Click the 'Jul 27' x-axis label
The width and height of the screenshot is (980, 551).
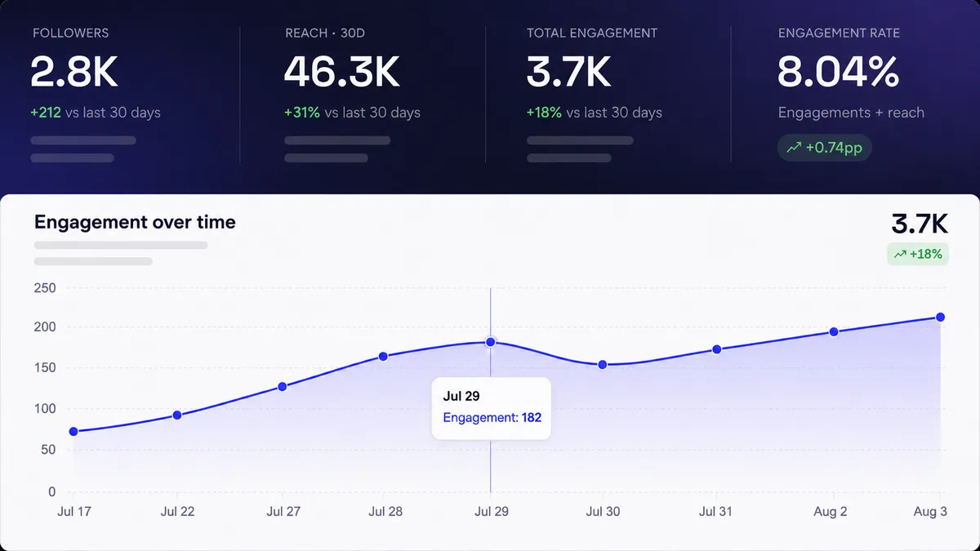pyautogui.click(x=283, y=512)
